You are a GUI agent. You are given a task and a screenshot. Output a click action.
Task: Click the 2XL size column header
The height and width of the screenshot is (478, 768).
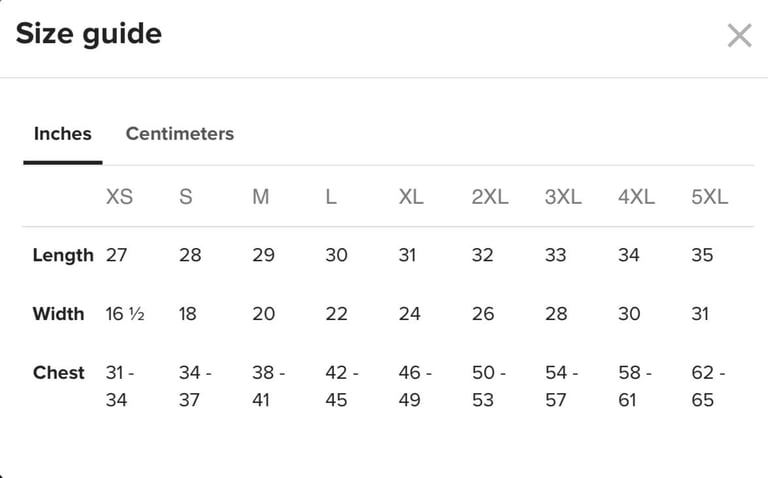(490, 197)
